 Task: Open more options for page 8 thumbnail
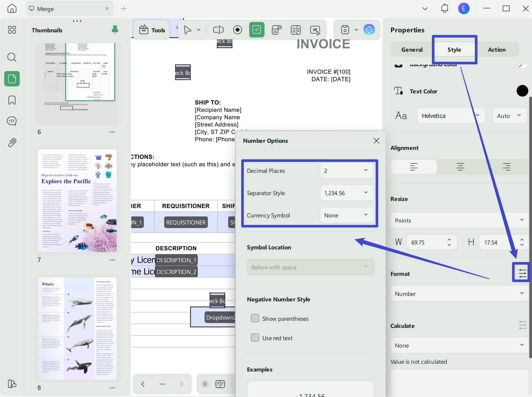(x=112, y=388)
